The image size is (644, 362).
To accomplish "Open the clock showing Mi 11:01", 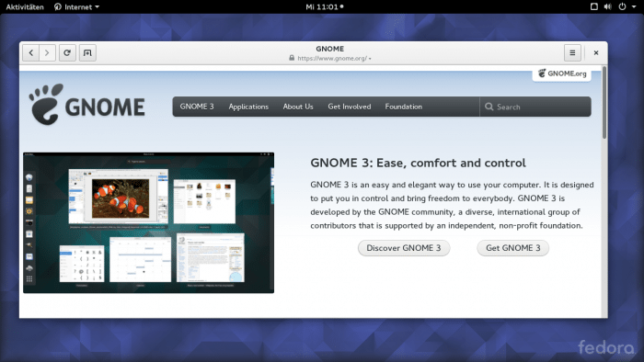I will tap(325, 6).
